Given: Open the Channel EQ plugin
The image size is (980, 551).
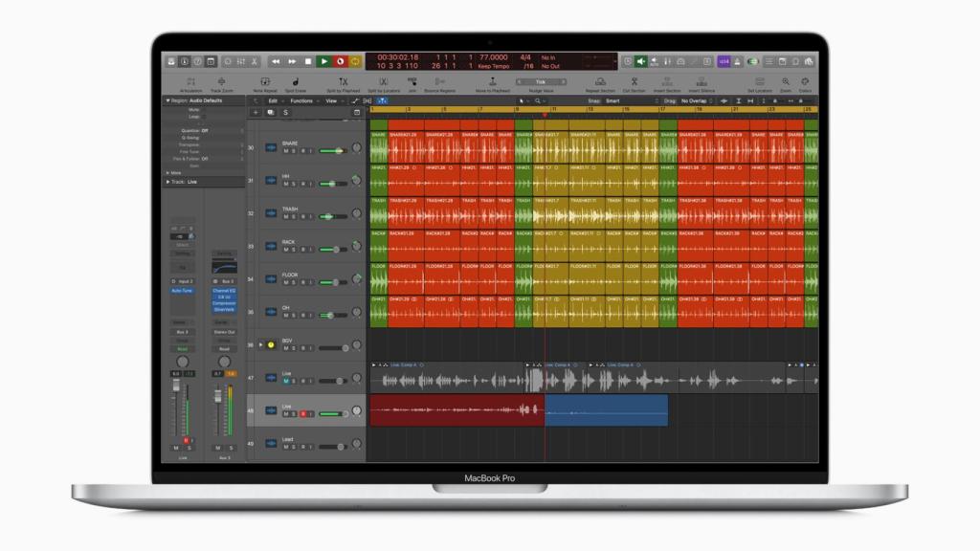Looking at the screenshot, I should click(225, 290).
